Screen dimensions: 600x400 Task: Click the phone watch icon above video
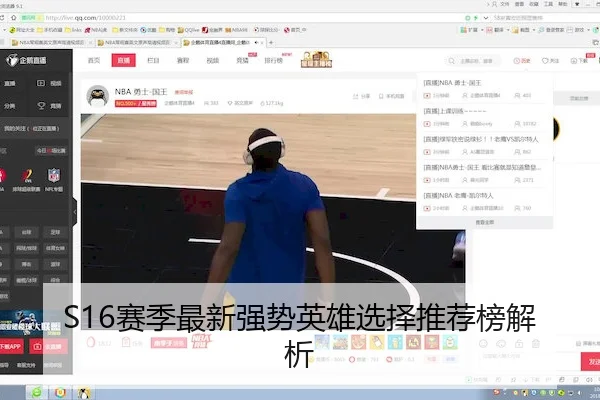click(x=381, y=96)
